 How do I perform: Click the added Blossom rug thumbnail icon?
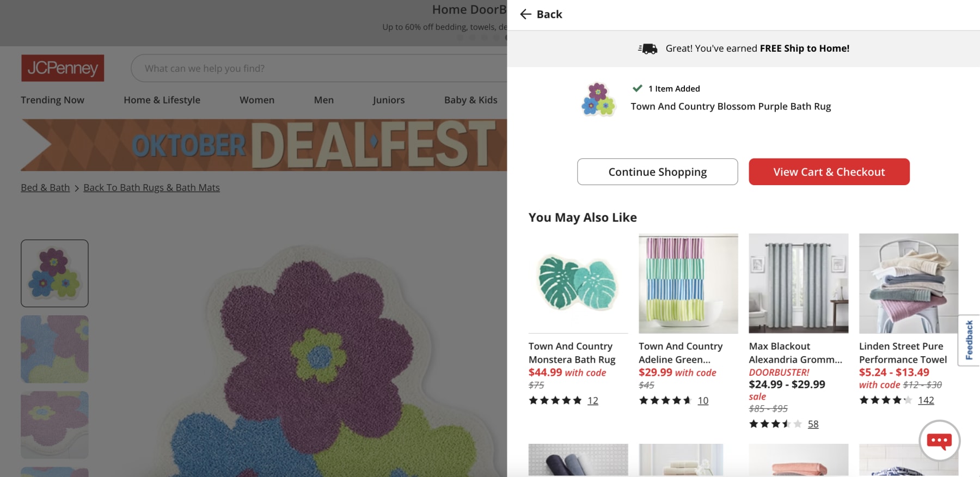(598, 99)
